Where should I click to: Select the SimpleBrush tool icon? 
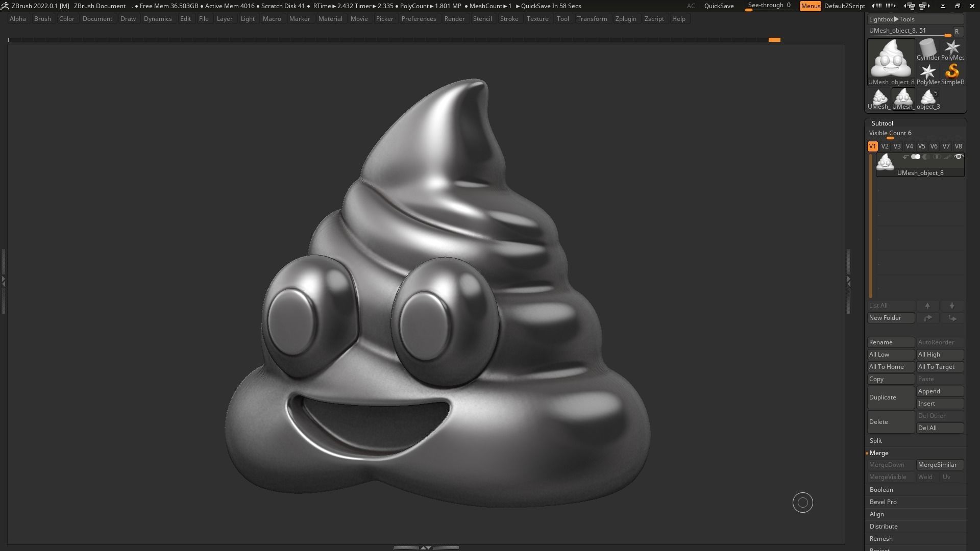952,74
